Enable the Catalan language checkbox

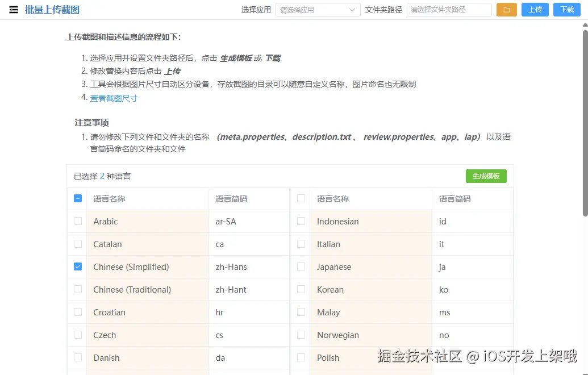(77, 244)
